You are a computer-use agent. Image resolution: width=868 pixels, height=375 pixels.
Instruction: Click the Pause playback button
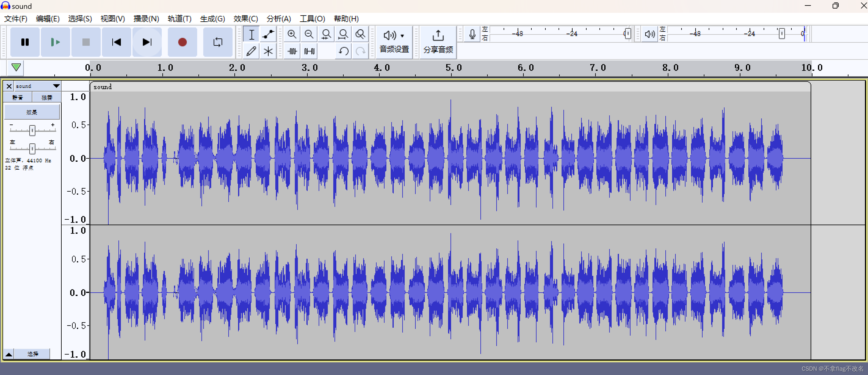25,42
